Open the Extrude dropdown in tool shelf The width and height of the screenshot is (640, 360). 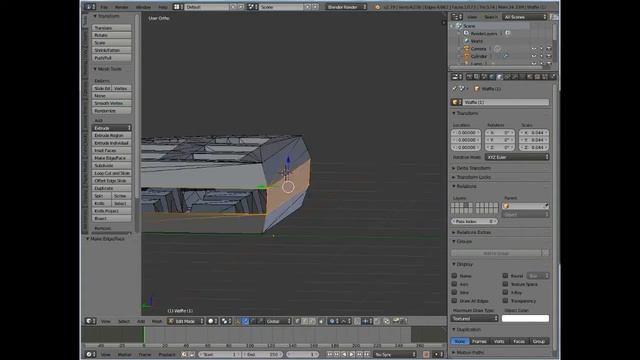pos(111,128)
